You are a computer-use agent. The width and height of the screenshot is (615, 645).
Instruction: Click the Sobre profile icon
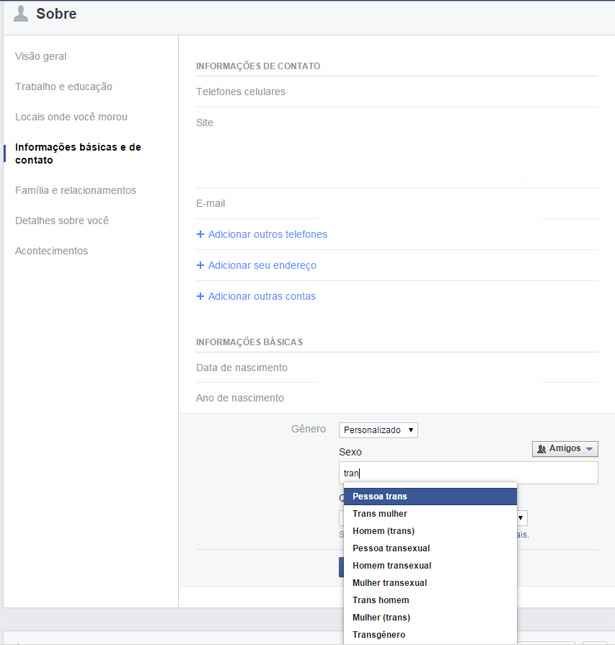(21, 14)
